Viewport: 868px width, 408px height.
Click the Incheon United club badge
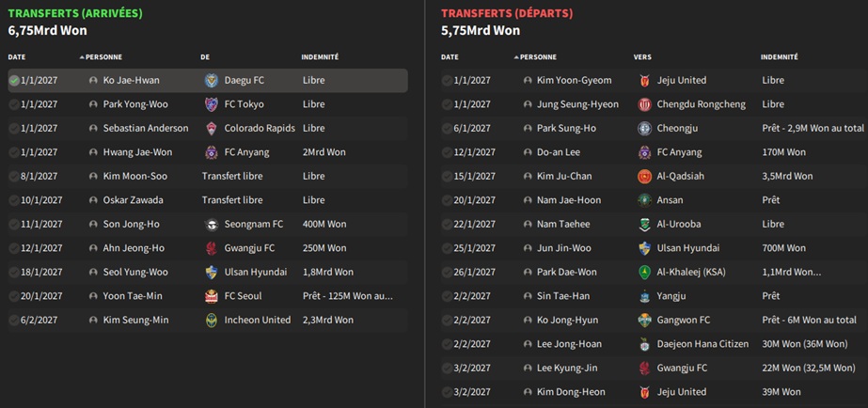click(211, 321)
